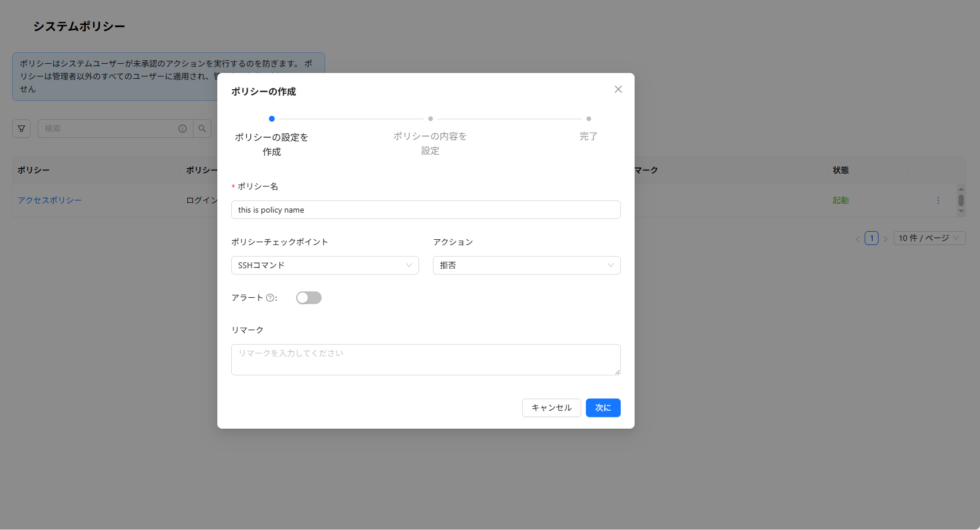Click the filter funnel icon
980x530 pixels.
tap(21, 129)
